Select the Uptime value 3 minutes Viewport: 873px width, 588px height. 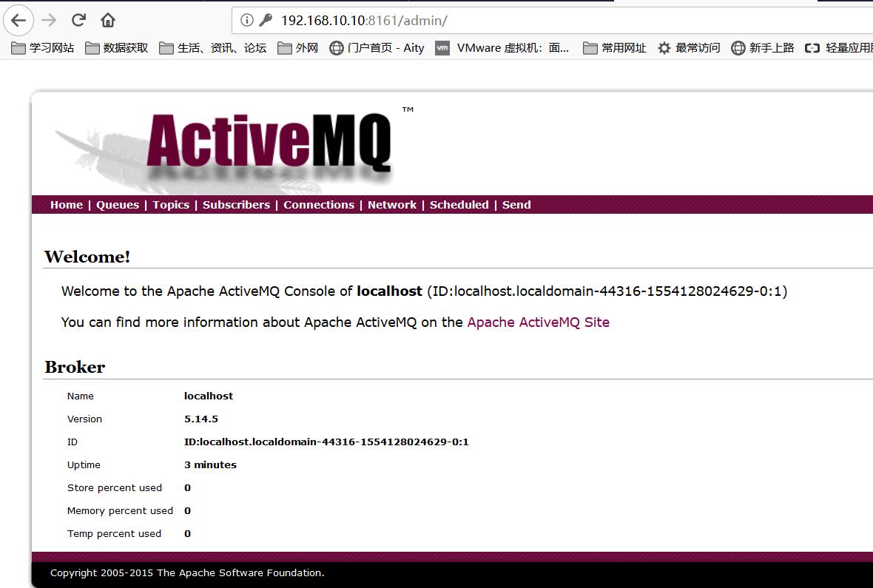(x=210, y=465)
